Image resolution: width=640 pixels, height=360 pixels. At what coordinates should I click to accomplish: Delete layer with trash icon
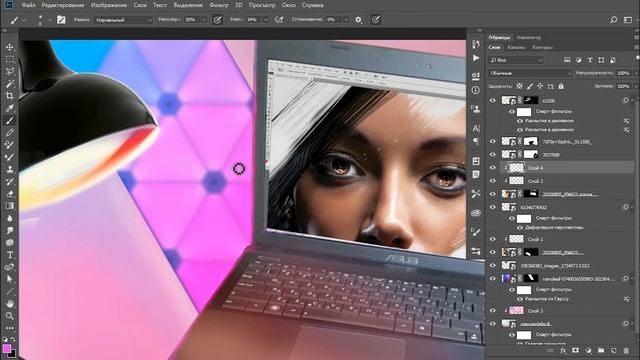click(x=627, y=351)
